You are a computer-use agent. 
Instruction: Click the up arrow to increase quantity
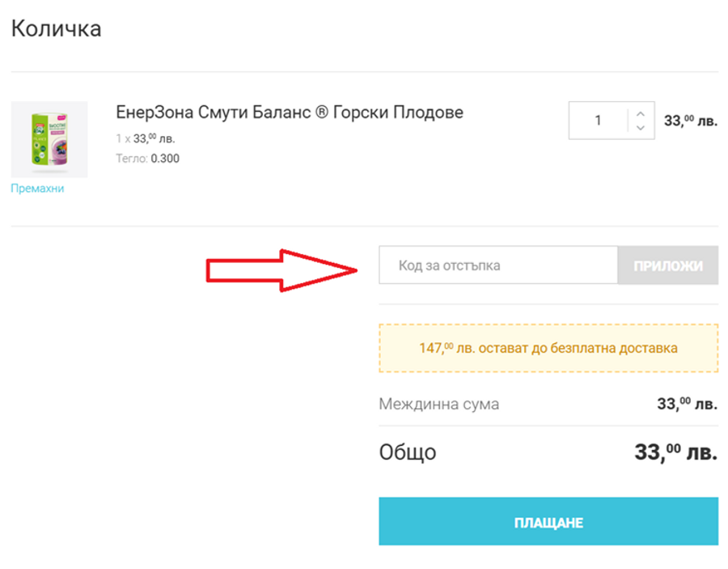tap(640, 113)
